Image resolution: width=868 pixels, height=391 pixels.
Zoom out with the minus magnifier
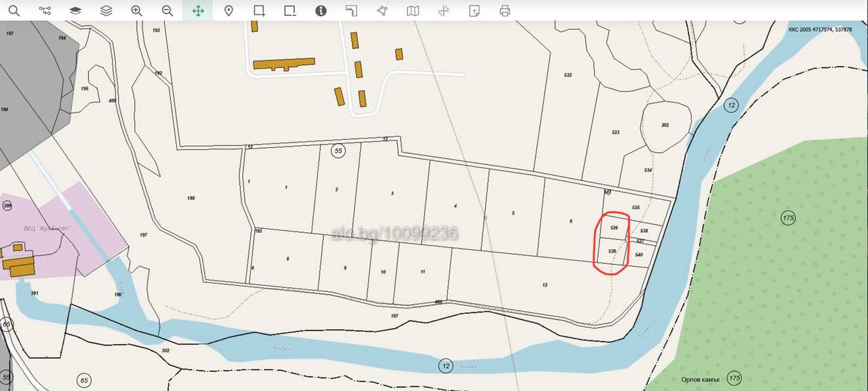167,10
